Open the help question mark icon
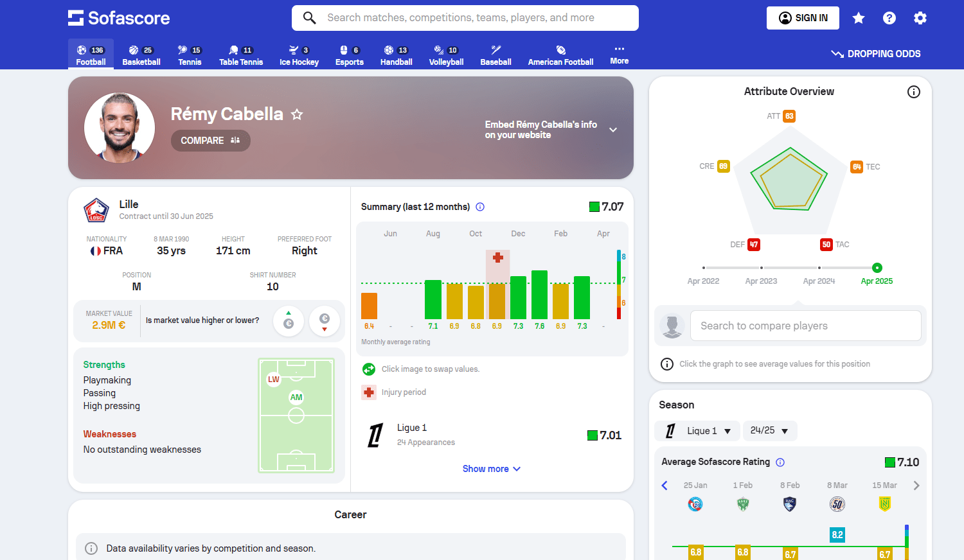This screenshot has height=560, width=964. pos(889,18)
